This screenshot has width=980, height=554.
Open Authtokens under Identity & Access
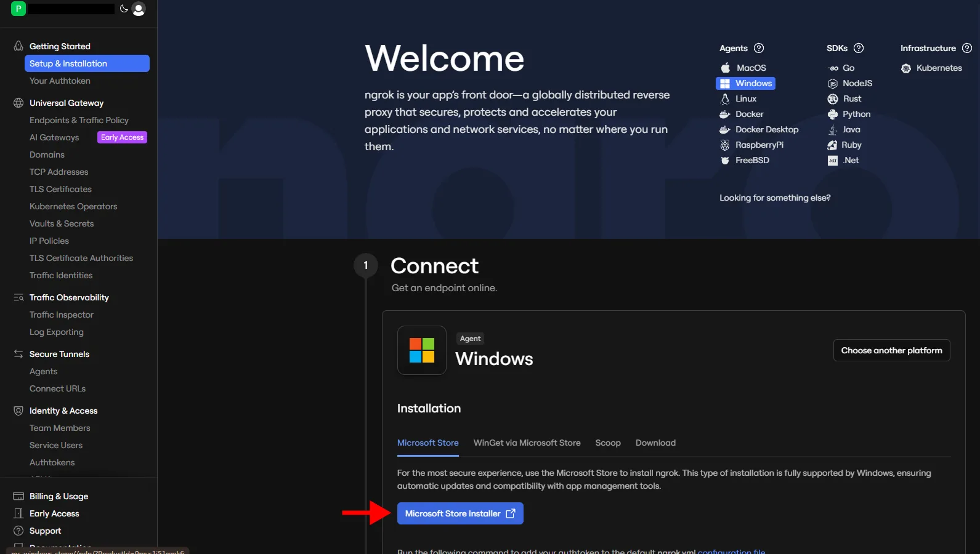tap(52, 462)
